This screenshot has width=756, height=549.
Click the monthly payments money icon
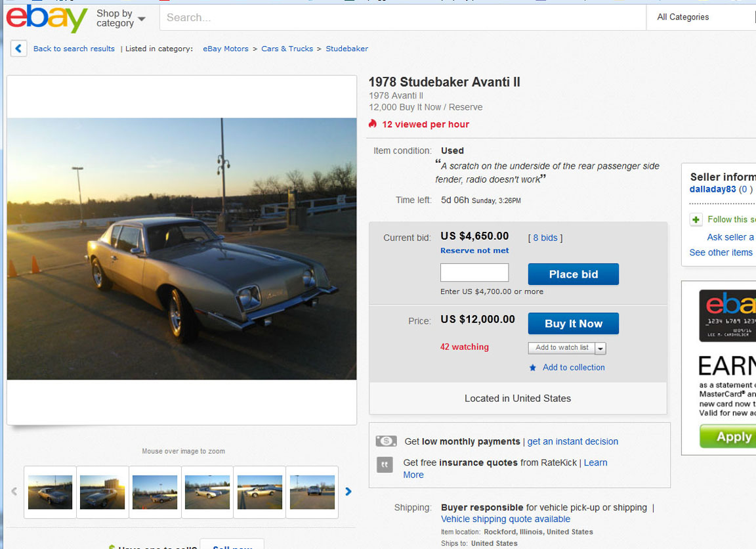(386, 441)
